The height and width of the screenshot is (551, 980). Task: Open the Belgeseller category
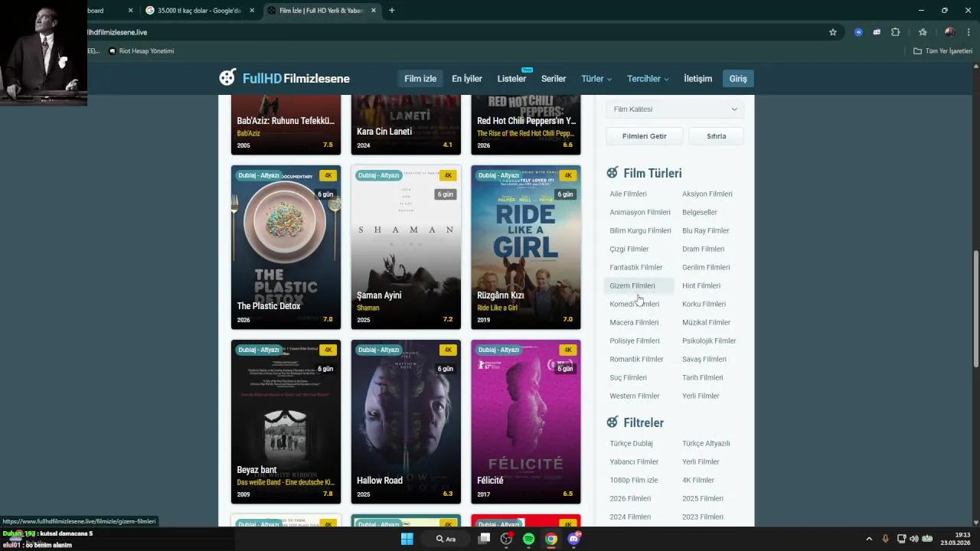pyautogui.click(x=700, y=213)
